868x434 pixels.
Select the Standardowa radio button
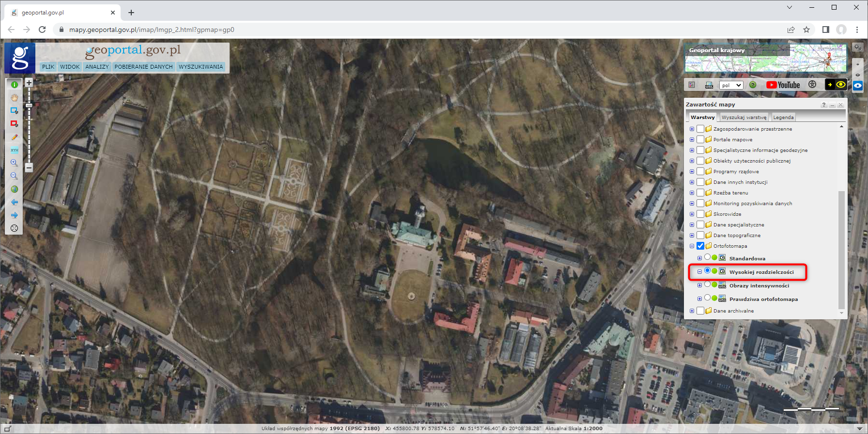pyautogui.click(x=708, y=257)
